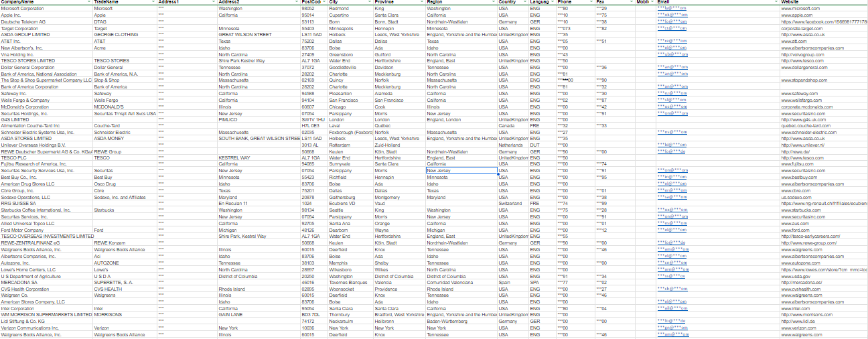Open the Mobile column filter dropdown
Viewport: 868px width, 339px height.
click(652, 3)
